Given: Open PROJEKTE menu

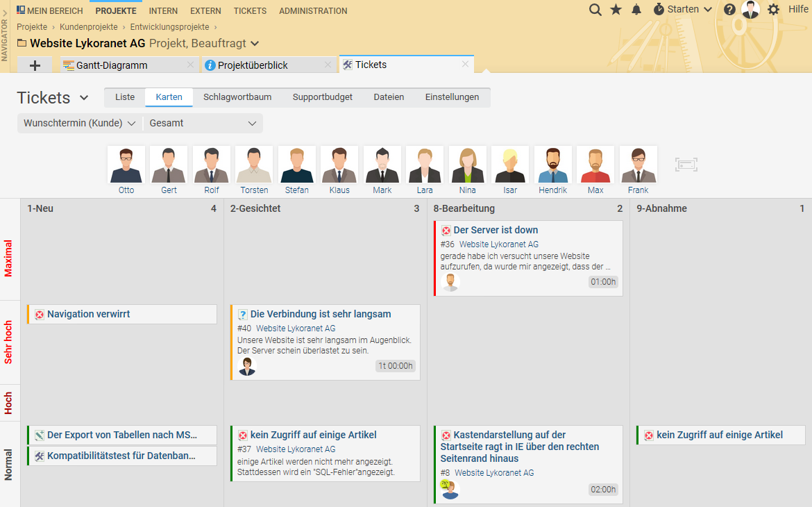Looking at the screenshot, I should tap(116, 10).
